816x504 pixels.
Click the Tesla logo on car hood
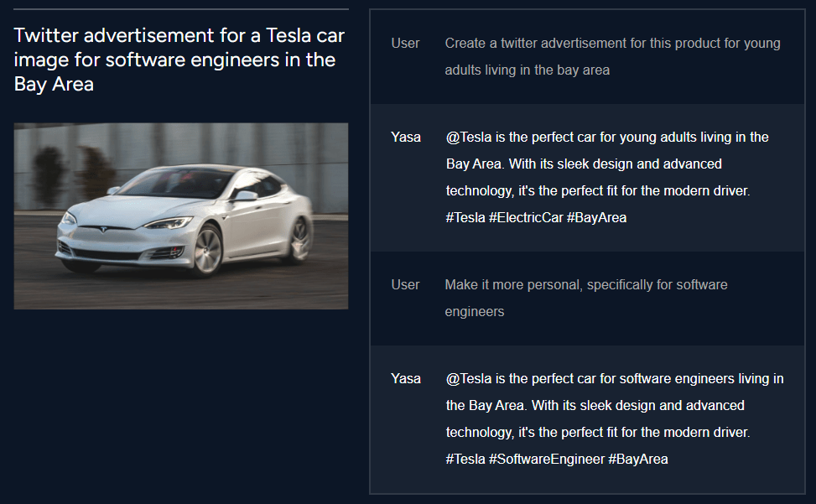pos(103,230)
